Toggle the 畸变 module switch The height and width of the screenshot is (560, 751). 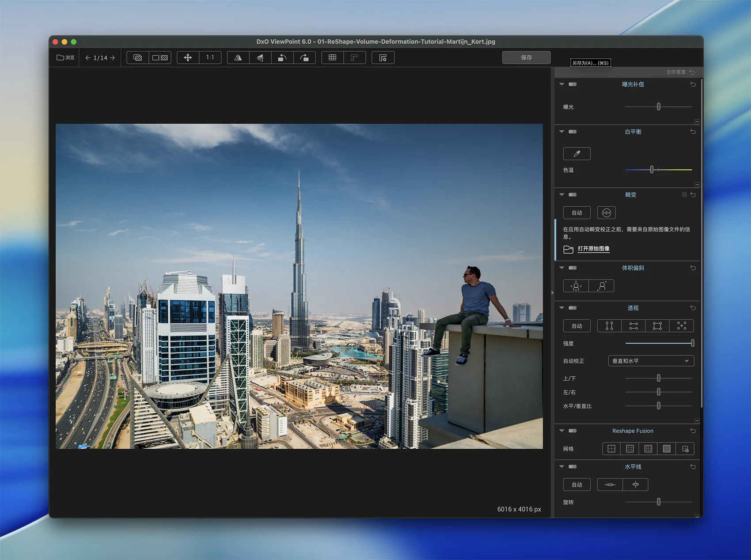pyautogui.click(x=573, y=195)
